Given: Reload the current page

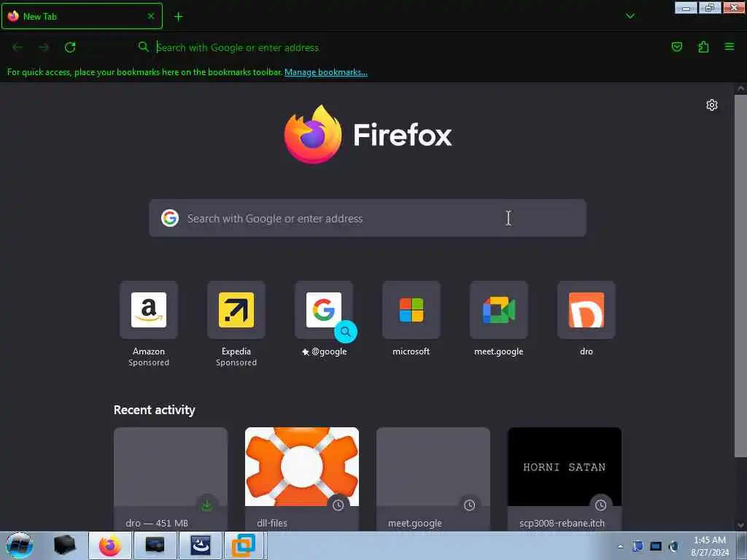Looking at the screenshot, I should (x=70, y=47).
